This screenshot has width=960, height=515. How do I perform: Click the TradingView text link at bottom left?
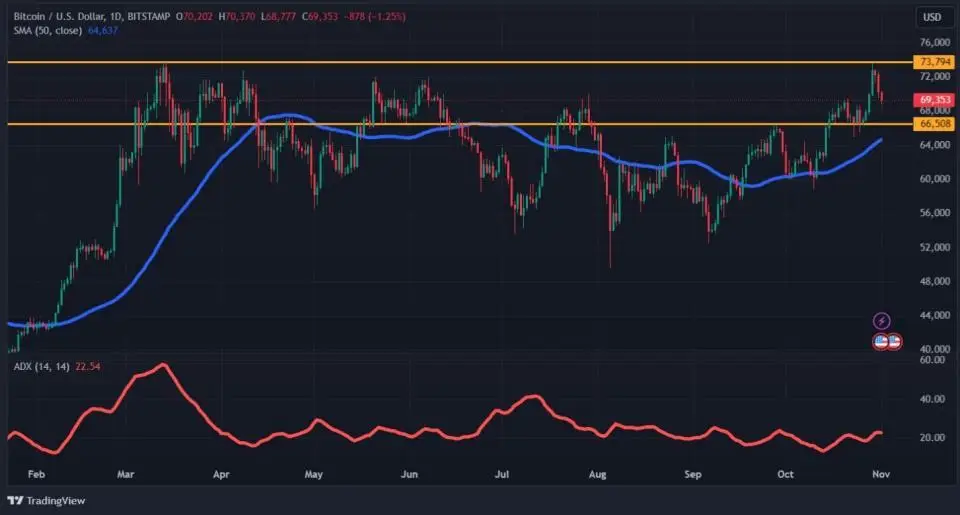pyautogui.click(x=54, y=500)
